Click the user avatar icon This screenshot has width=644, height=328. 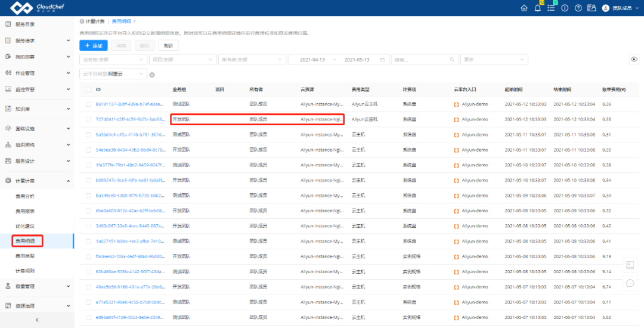[x=605, y=8]
